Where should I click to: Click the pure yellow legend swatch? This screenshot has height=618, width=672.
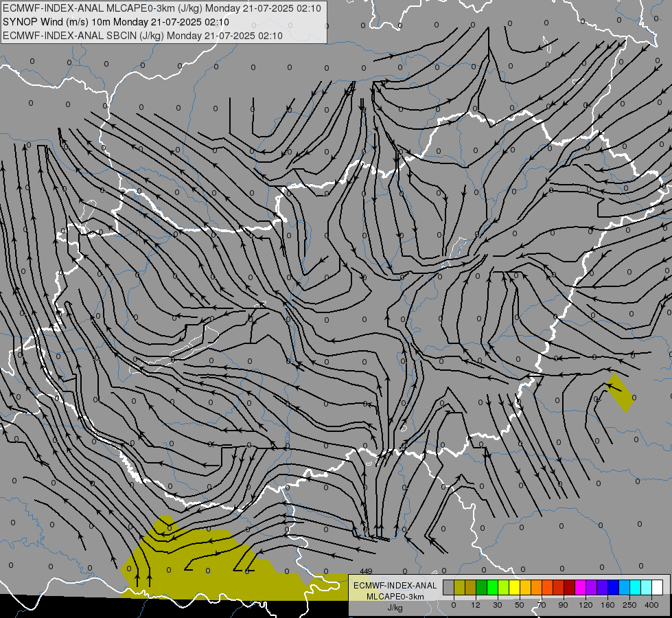click(x=515, y=587)
